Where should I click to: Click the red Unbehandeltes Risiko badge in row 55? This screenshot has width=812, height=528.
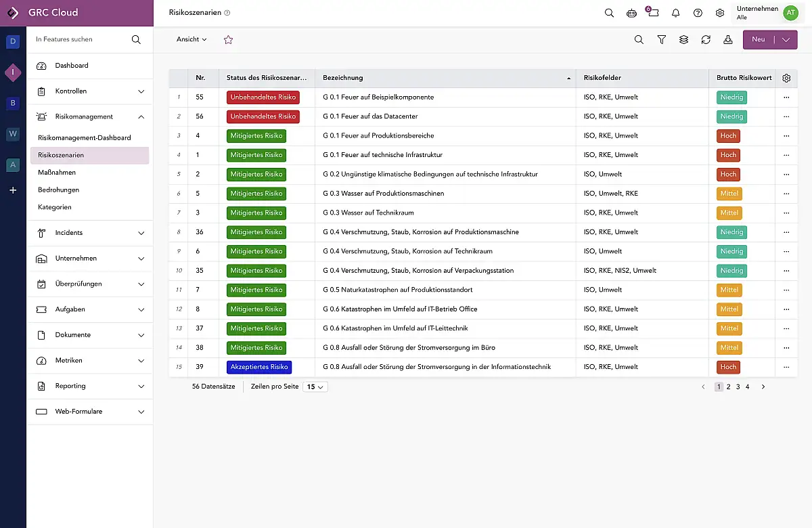coord(263,97)
